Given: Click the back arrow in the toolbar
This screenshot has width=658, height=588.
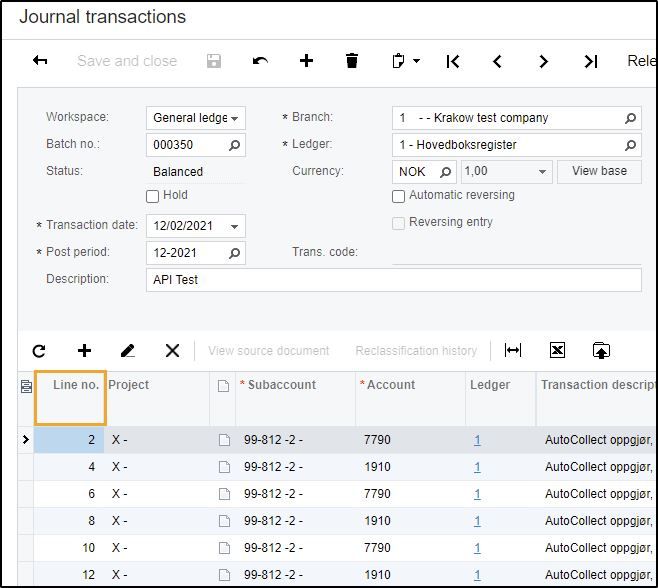Looking at the screenshot, I should 40,61.
